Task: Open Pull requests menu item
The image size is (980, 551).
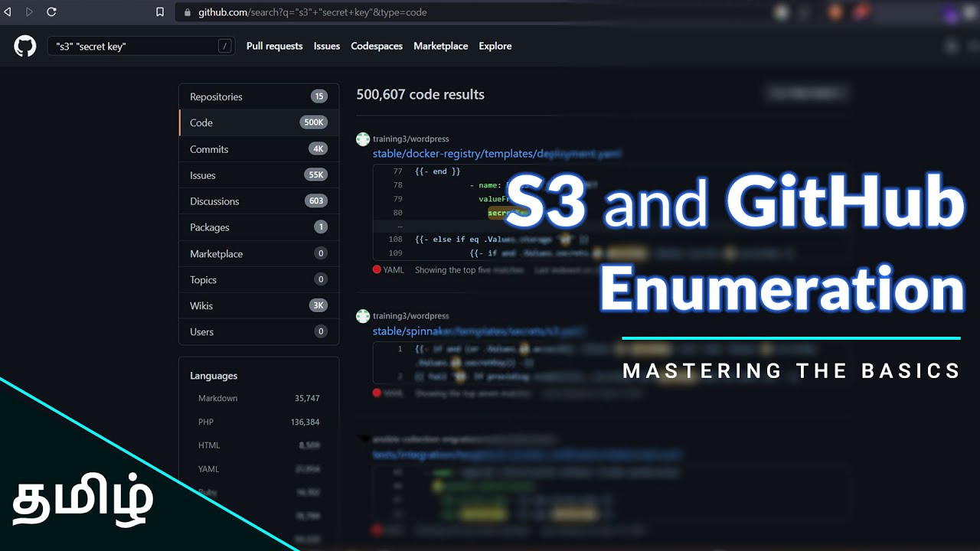Action: click(274, 46)
